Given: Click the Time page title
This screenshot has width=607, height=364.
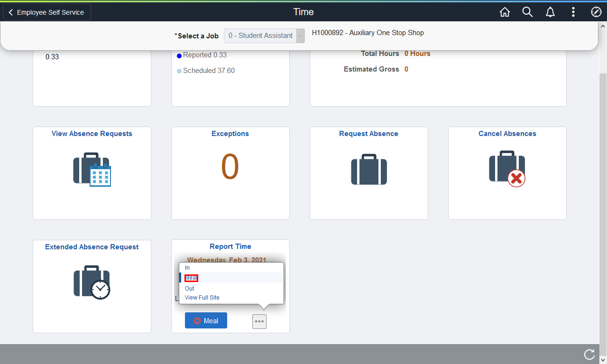Looking at the screenshot, I should point(303,12).
